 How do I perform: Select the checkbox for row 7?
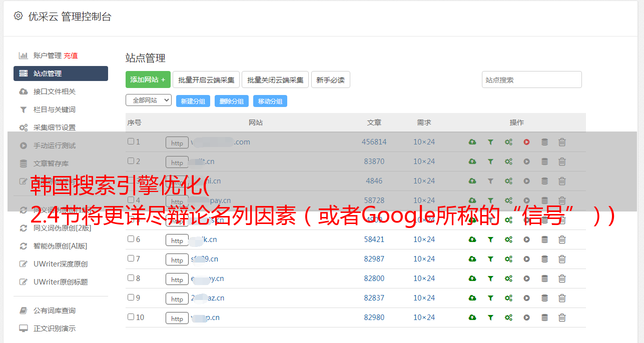click(x=131, y=258)
